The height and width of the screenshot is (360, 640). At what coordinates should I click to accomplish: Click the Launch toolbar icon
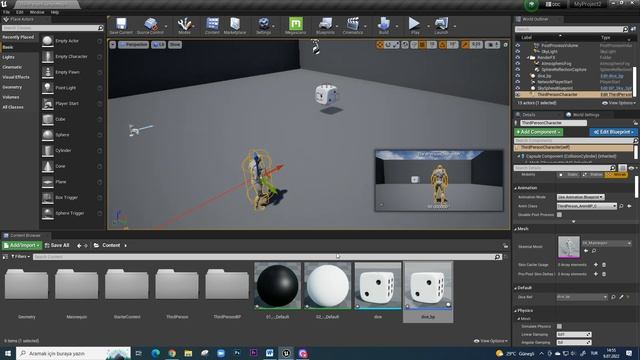(441, 25)
